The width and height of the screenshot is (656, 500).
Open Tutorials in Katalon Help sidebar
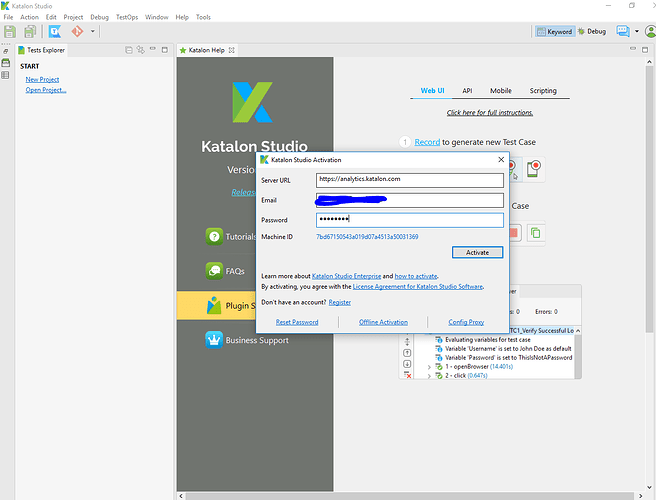coord(231,236)
